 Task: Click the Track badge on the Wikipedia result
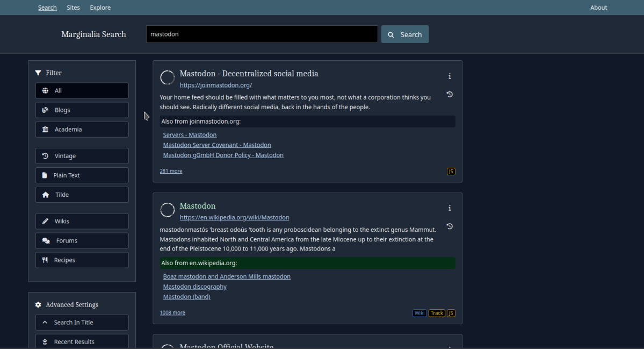[437, 313]
